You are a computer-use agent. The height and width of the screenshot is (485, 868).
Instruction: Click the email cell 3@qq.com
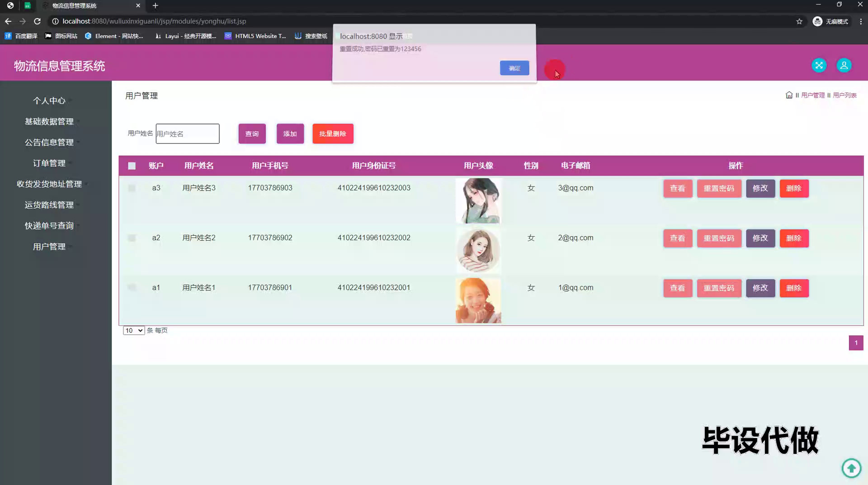[x=576, y=188]
